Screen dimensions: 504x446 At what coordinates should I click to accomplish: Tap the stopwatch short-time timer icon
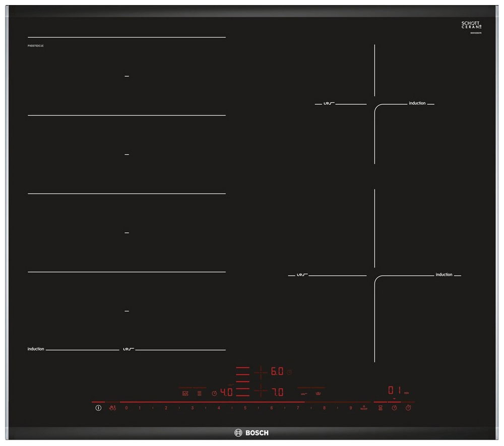(x=408, y=408)
